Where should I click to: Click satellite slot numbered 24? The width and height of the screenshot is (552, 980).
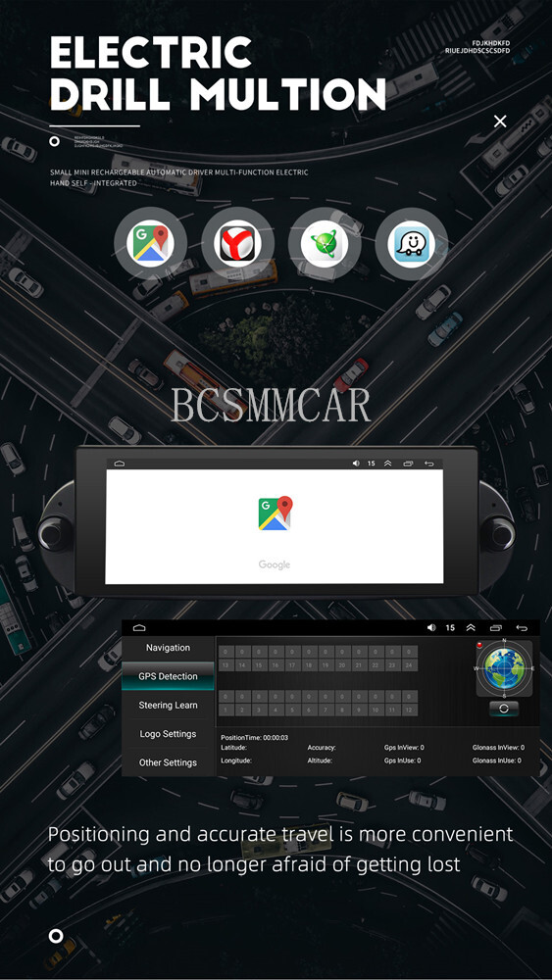[409, 665]
